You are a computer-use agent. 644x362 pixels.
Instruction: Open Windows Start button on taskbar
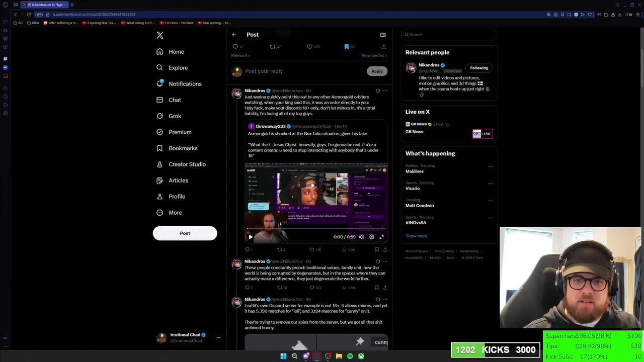point(283,356)
